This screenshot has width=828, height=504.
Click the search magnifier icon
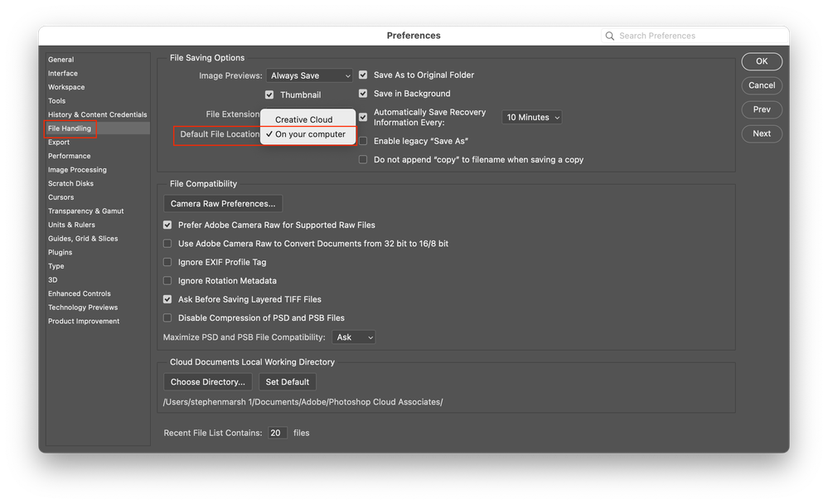pyautogui.click(x=611, y=36)
